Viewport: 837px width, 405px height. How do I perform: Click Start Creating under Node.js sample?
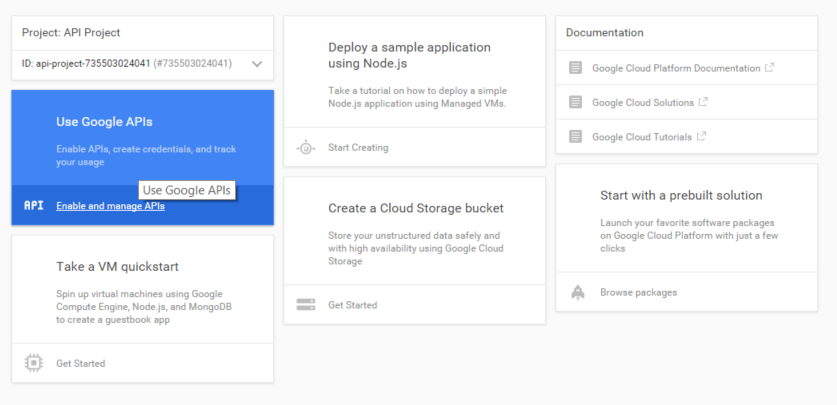358,148
